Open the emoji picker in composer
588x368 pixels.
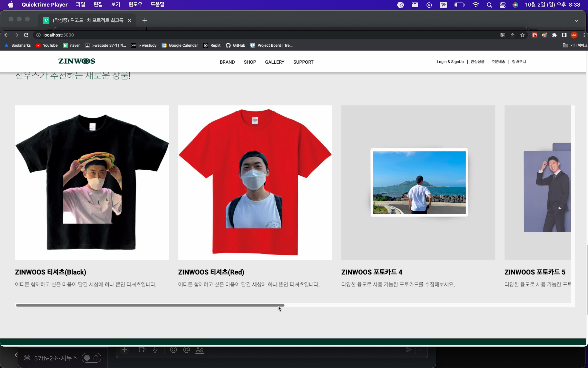[x=173, y=350]
